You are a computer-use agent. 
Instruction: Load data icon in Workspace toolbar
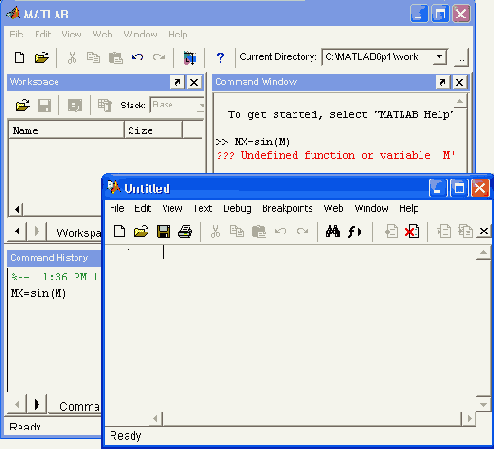click(x=23, y=105)
